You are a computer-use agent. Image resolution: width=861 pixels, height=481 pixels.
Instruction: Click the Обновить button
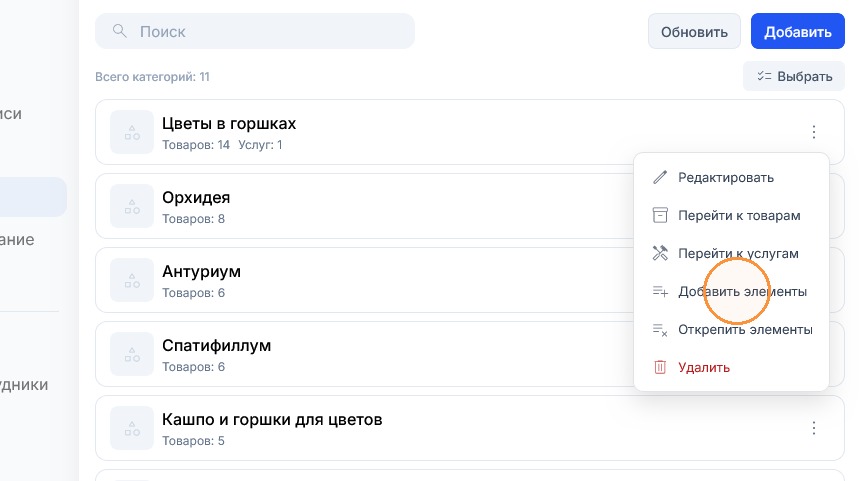pyautogui.click(x=694, y=31)
